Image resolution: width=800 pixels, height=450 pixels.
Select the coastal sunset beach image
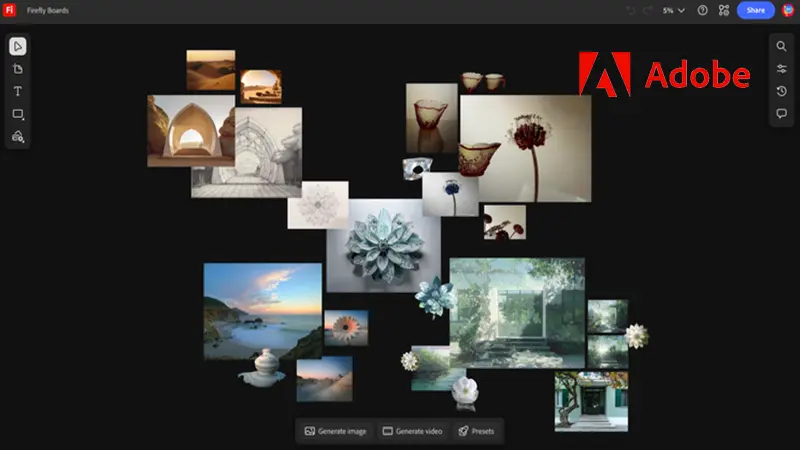click(x=262, y=310)
